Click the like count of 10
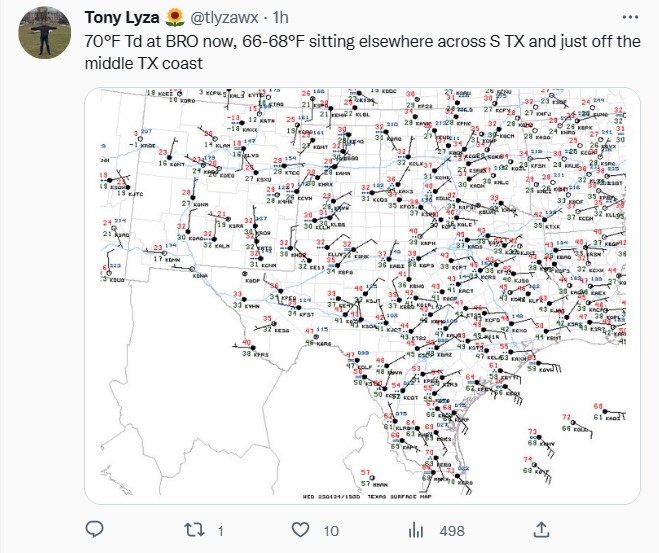 point(331,530)
